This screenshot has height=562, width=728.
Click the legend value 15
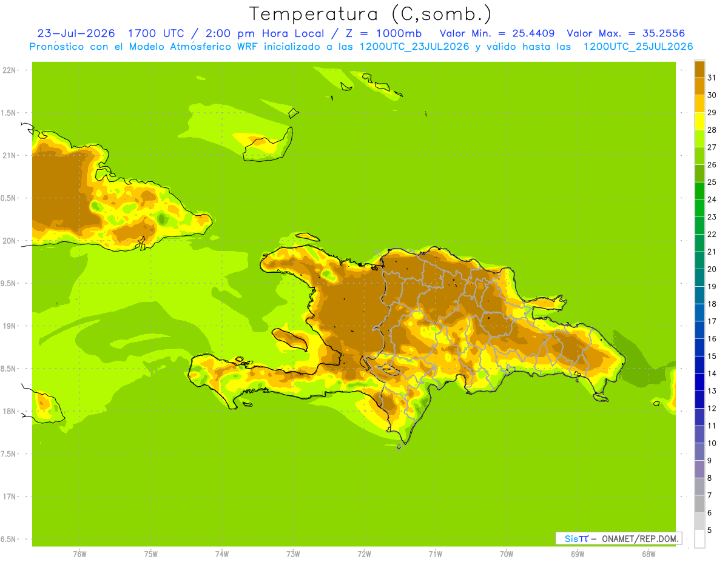(712, 356)
